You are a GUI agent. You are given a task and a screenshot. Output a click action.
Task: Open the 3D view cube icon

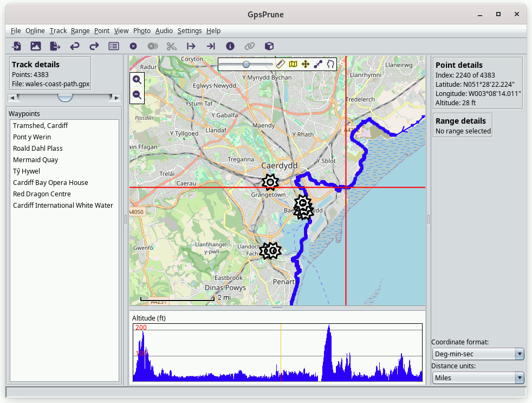tap(269, 46)
